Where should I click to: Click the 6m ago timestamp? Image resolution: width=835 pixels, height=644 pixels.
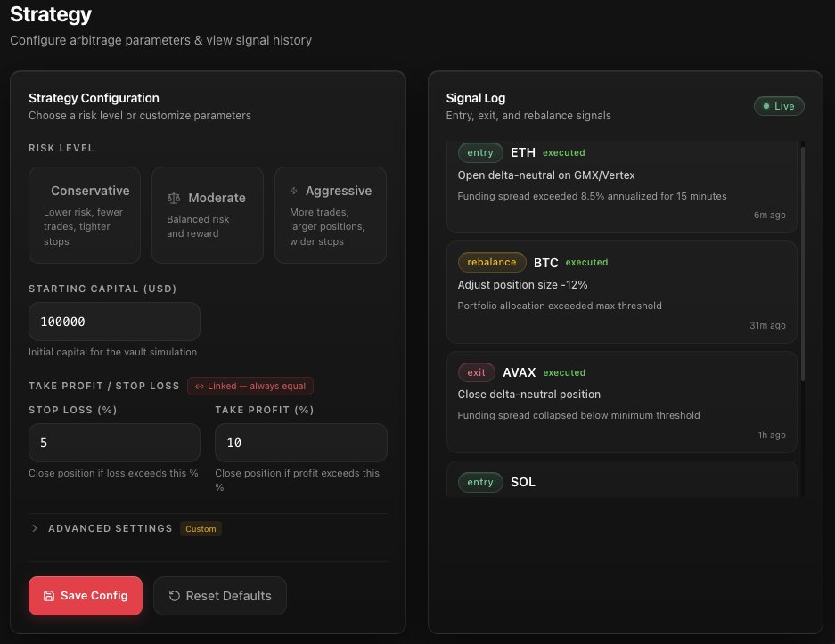coord(769,215)
